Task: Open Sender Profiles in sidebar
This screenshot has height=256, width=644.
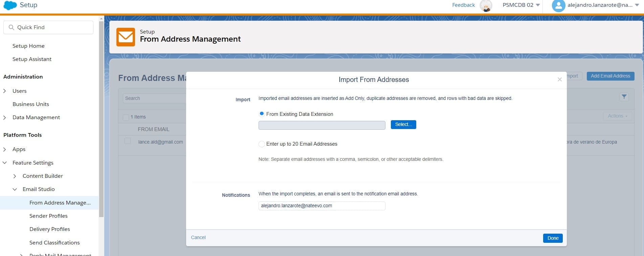Action: 48,216
